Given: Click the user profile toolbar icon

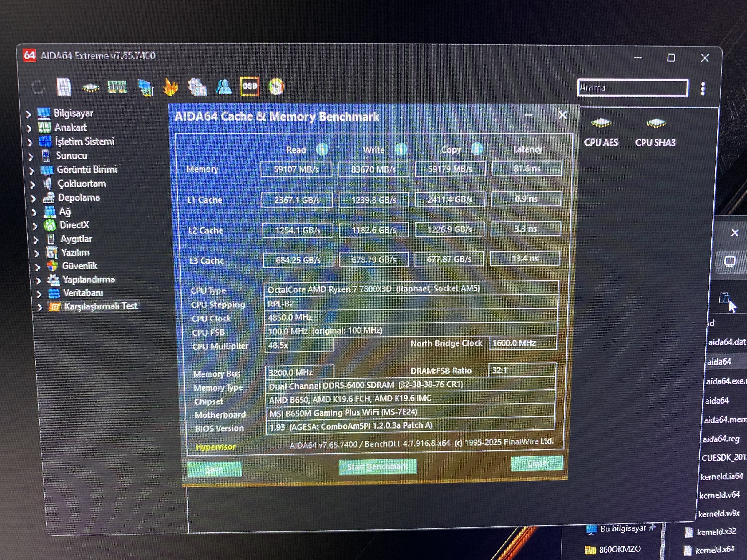Looking at the screenshot, I should 224,86.
